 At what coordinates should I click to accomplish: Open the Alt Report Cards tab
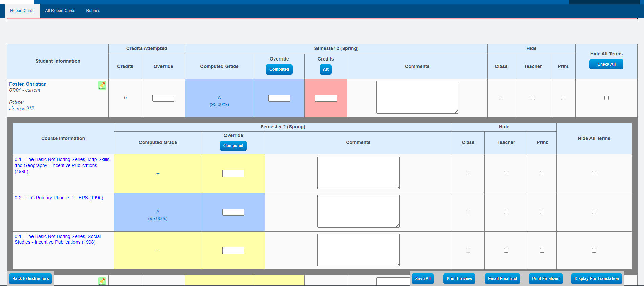[60, 11]
